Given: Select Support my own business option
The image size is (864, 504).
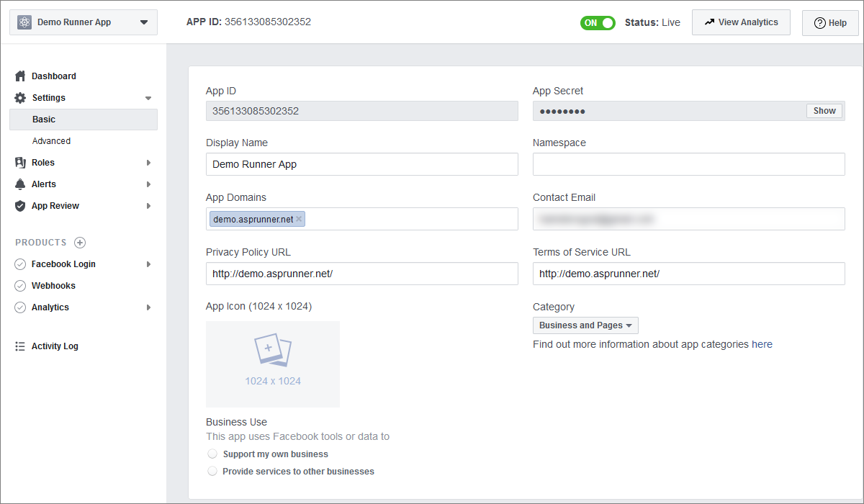Looking at the screenshot, I should [x=212, y=454].
